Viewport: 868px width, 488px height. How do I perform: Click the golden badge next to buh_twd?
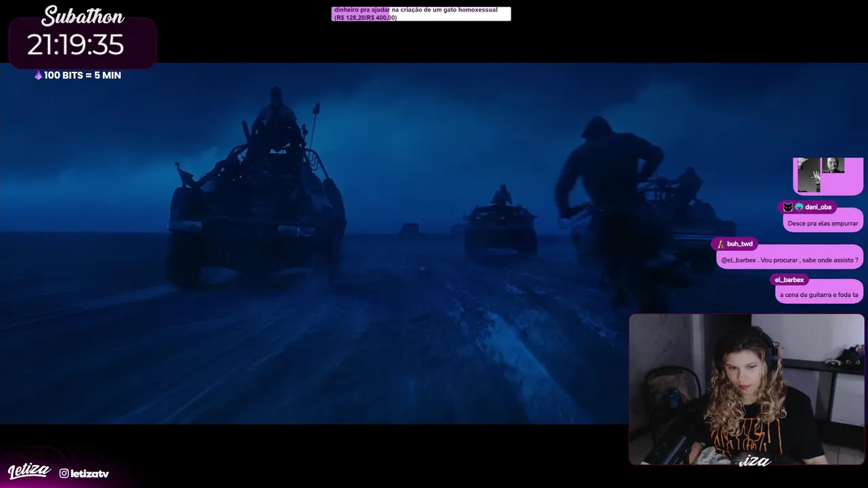[720, 244]
